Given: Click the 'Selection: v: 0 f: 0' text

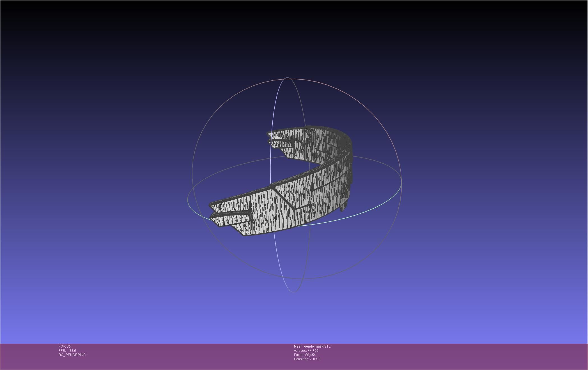Looking at the screenshot, I should pos(307,359).
